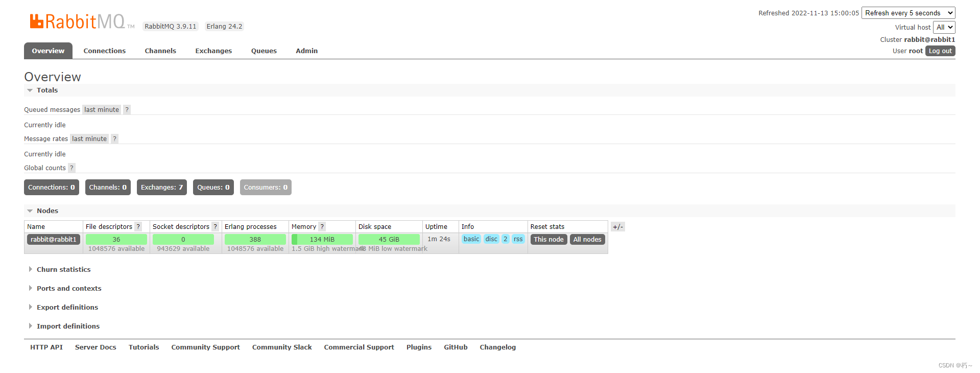Open the Refresh interval dropdown
The height and width of the screenshot is (373, 980).
(x=908, y=13)
